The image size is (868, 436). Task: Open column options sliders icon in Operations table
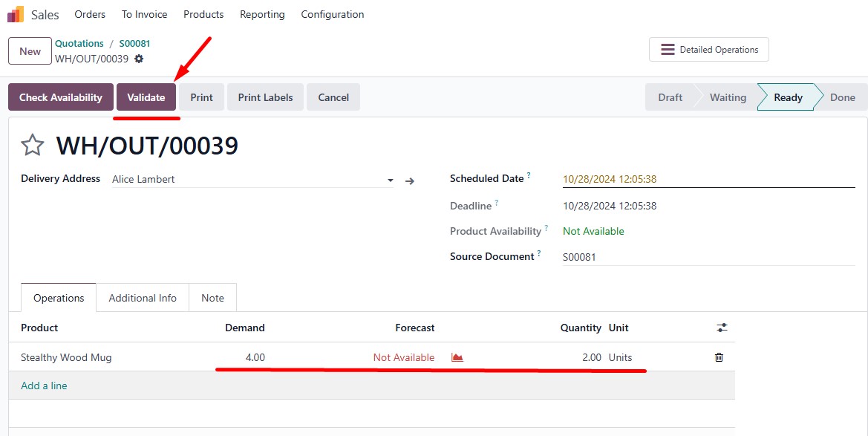click(x=722, y=328)
